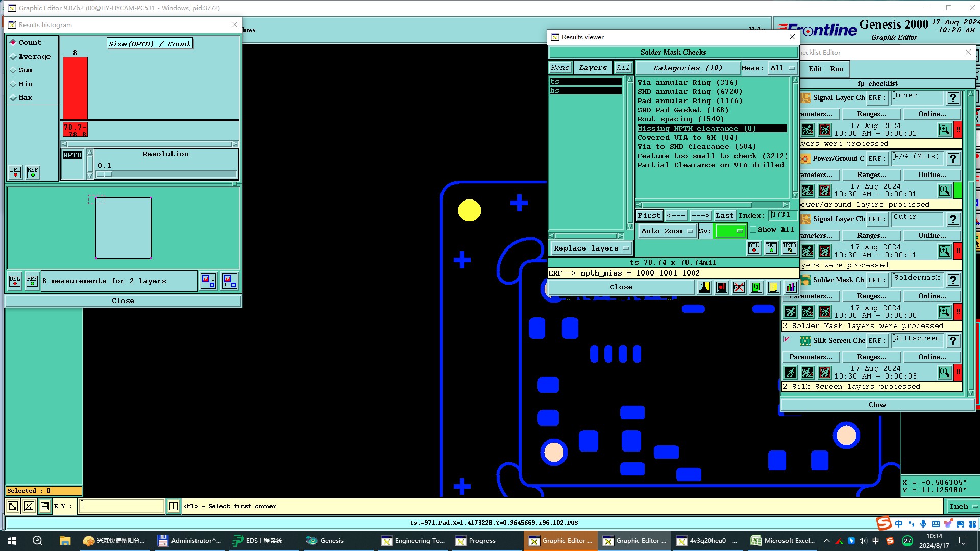The height and width of the screenshot is (551, 980).
Task: Click magnifier icon in Solder Mask checklist row
Action: (x=944, y=312)
